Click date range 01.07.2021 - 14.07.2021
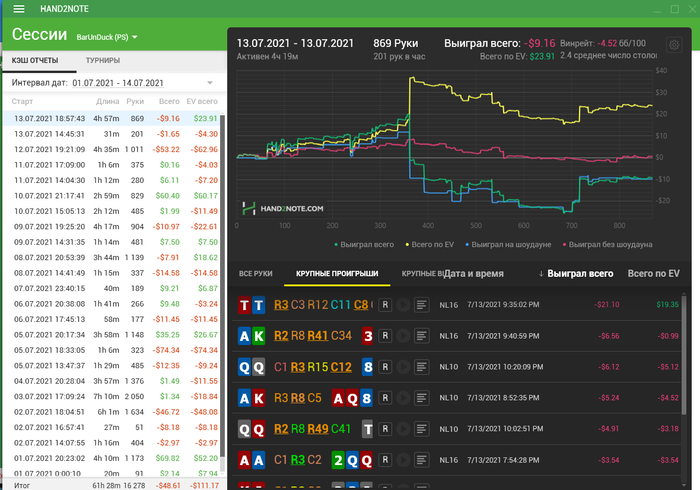Image resolution: width=700 pixels, height=490 pixels. pos(118,83)
